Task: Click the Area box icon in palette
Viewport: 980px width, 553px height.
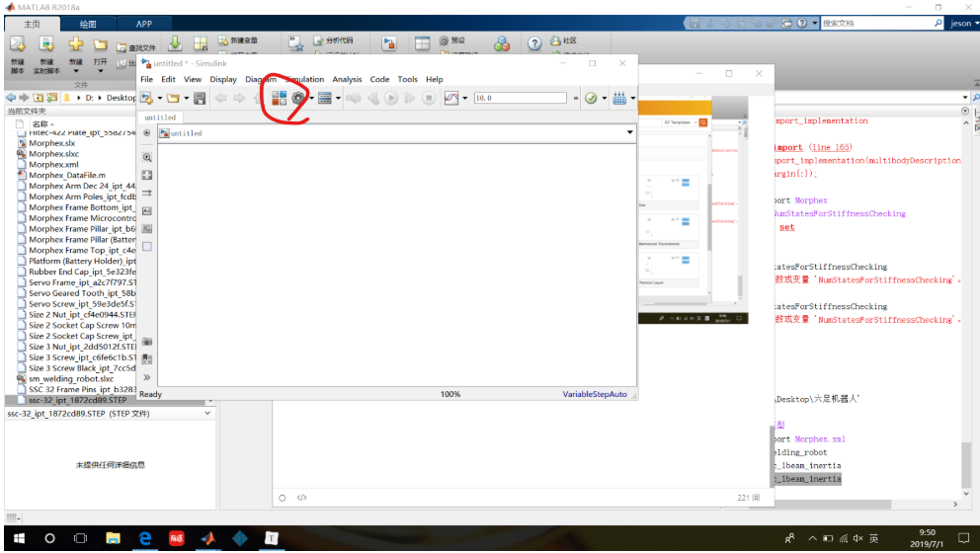Action: (x=147, y=246)
